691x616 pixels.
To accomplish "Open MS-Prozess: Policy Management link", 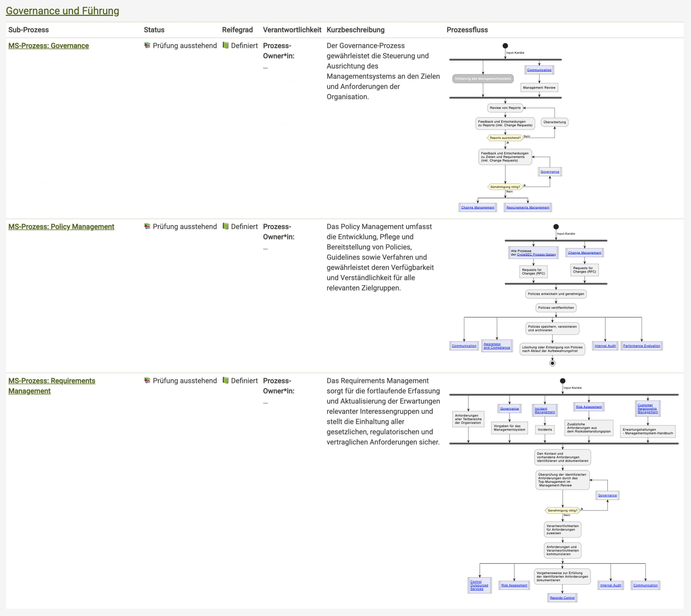I will tap(61, 227).
